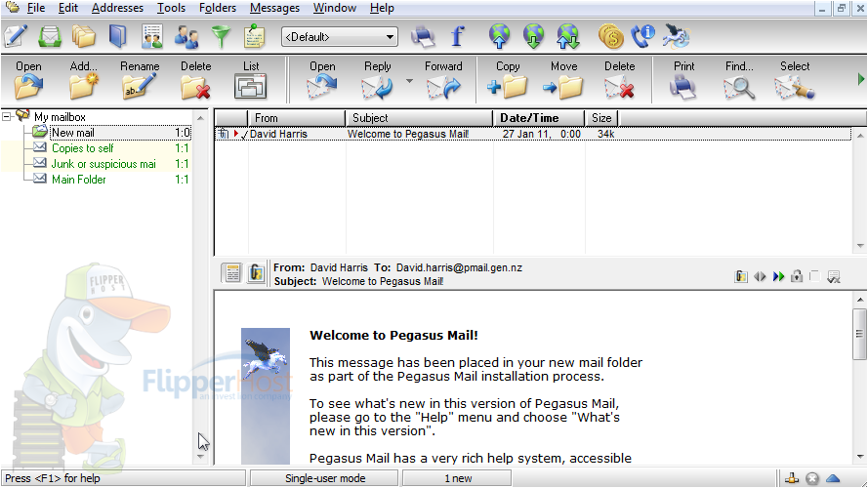
Task: Click the network status icon in status bar
Action: pos(792,478)
